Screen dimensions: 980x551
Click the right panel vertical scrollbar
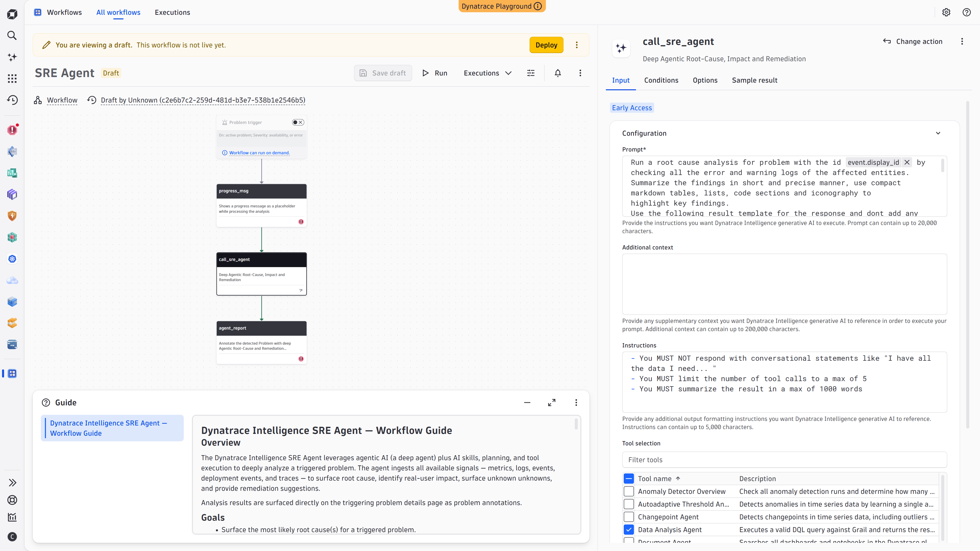tap(968, 264)
